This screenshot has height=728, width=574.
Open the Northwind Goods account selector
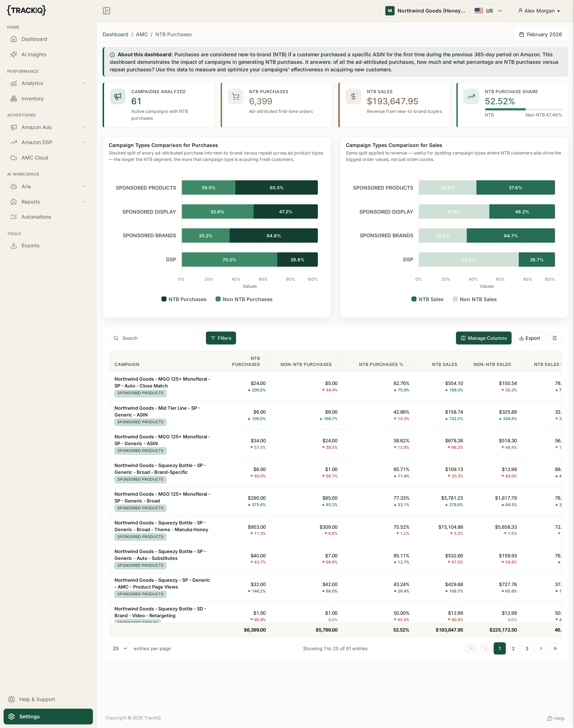tap(444, 11)
